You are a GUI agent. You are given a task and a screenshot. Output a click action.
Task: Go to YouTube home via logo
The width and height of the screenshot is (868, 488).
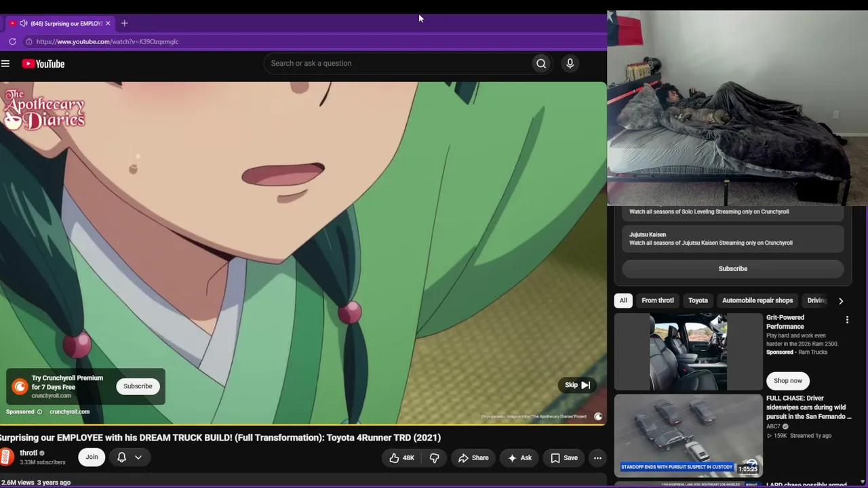(43, 64)
